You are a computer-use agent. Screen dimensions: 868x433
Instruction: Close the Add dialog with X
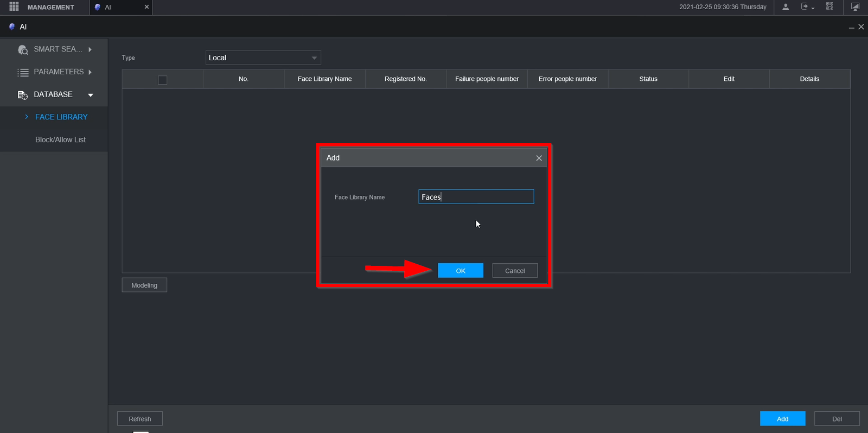click(539, 158)
